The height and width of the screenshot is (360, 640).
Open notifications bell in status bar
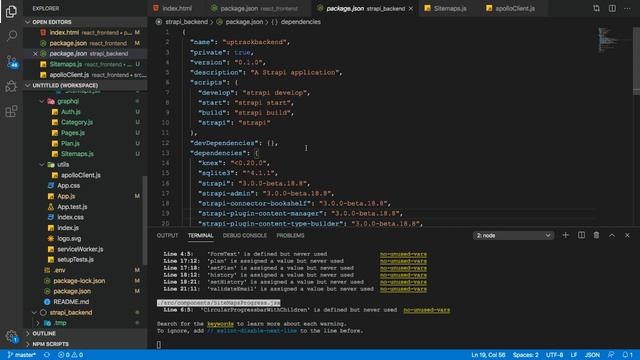click(x=627, y=355)
